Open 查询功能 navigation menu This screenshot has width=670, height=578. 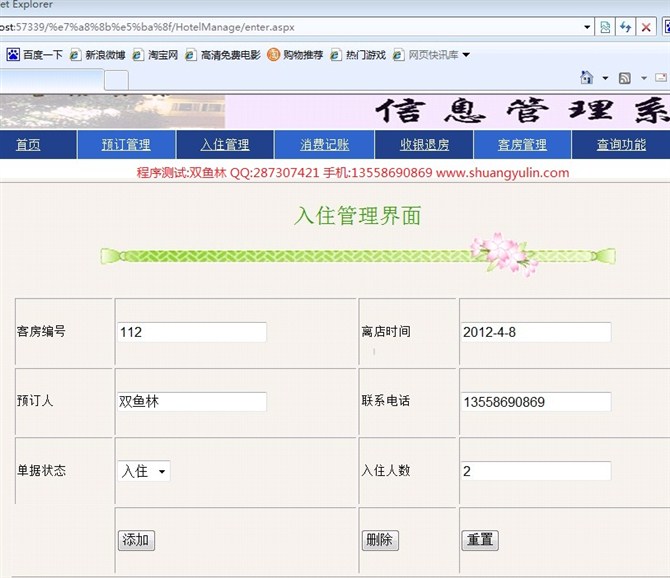click(x=621, y=145)
